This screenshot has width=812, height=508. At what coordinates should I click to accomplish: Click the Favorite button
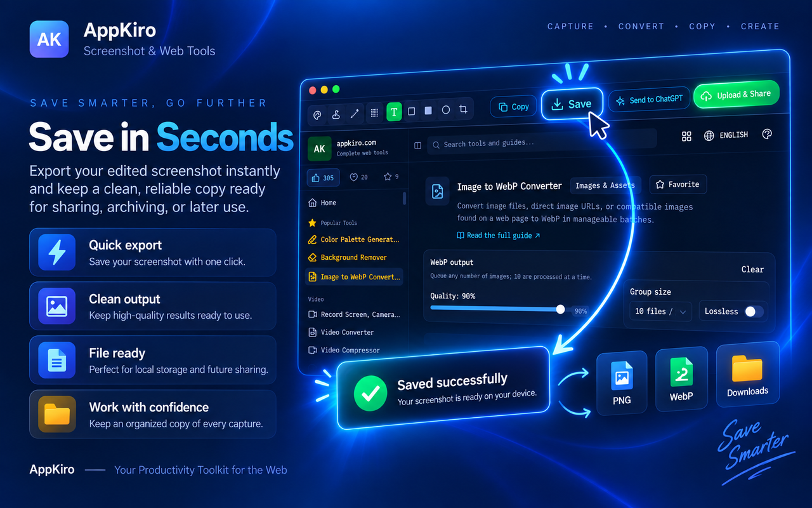pos(678,184)
